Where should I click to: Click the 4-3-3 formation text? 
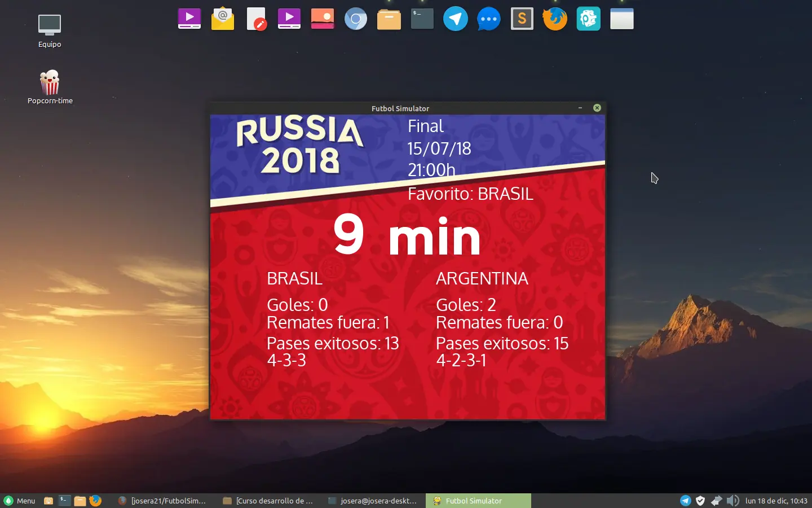286,360
